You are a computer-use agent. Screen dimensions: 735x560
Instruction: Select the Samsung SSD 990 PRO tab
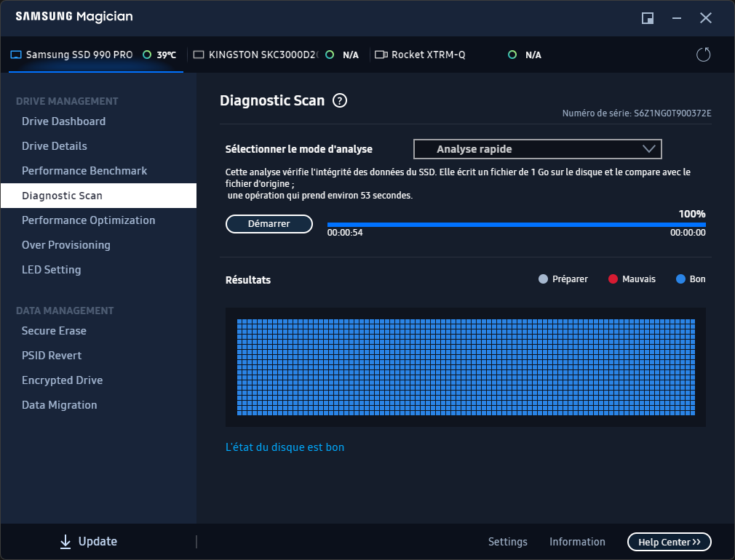pos(96,55)
